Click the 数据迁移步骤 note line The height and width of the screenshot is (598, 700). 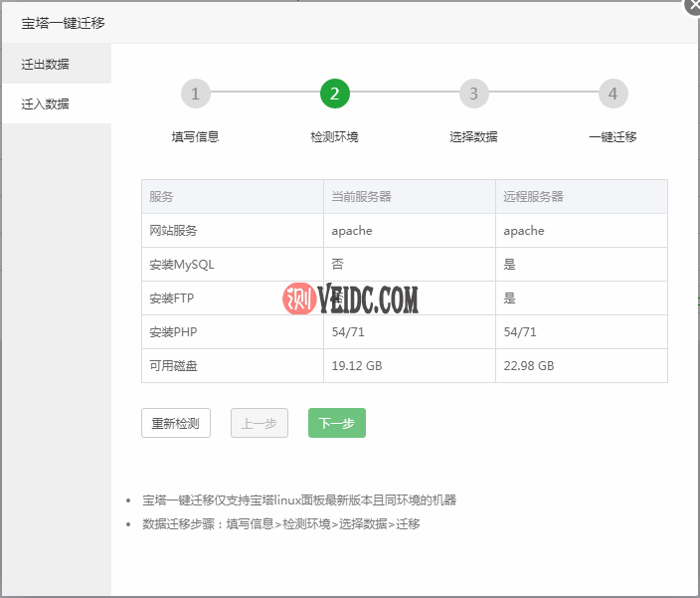tap(281, 523)
